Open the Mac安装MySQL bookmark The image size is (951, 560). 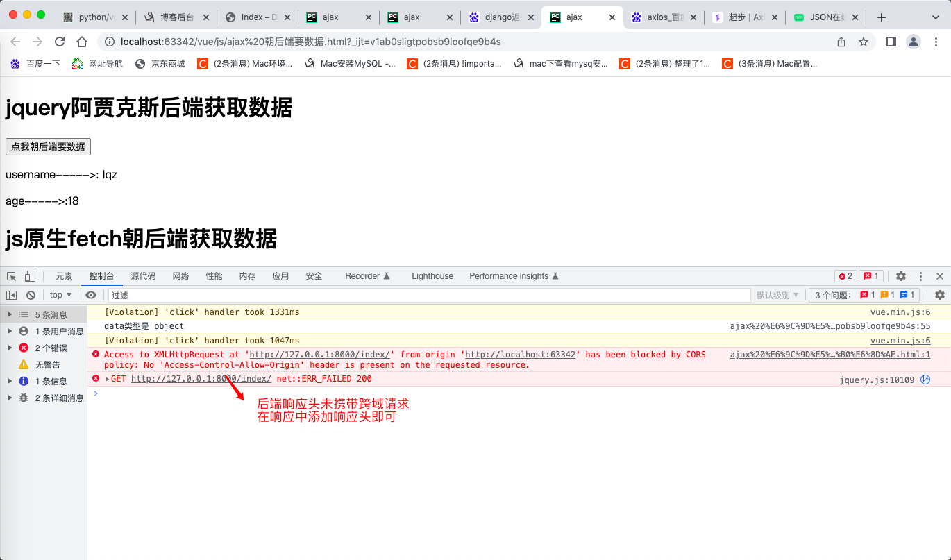click(x=350, y=64)
